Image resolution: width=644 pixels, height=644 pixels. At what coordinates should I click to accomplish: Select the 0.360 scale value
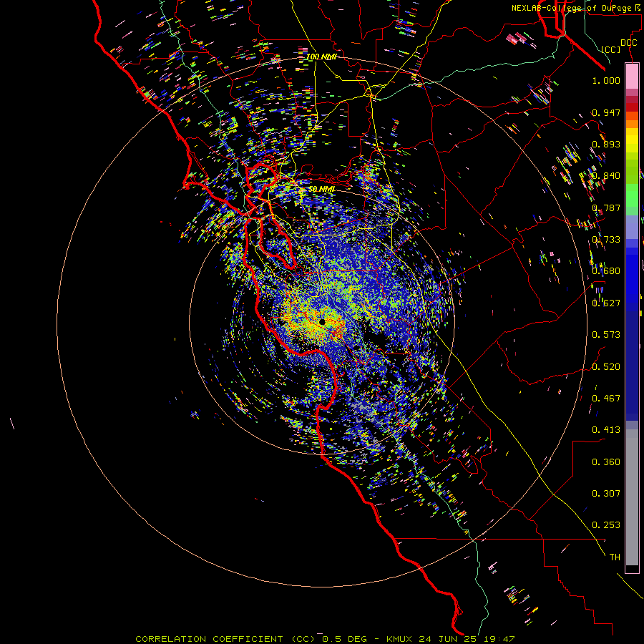[x=606, y=462]
